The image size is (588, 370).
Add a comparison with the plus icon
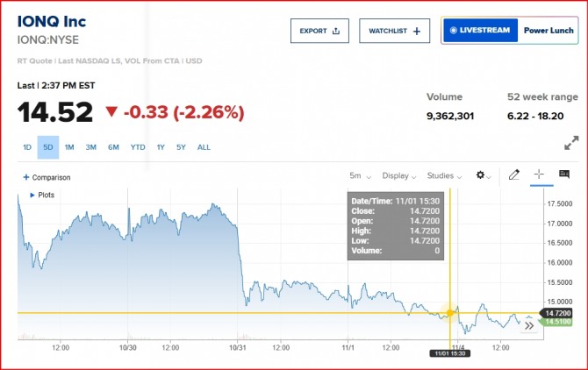coord(26,177)
